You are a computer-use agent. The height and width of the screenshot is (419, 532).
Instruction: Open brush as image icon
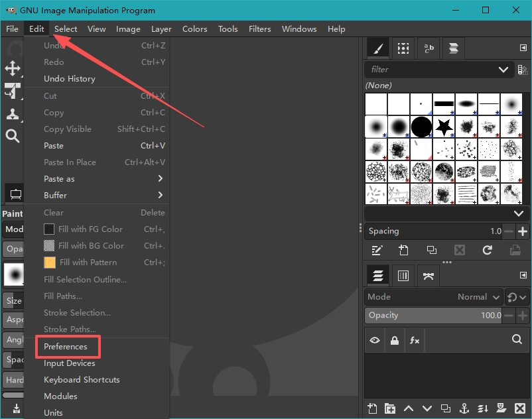tap(515, 250)
